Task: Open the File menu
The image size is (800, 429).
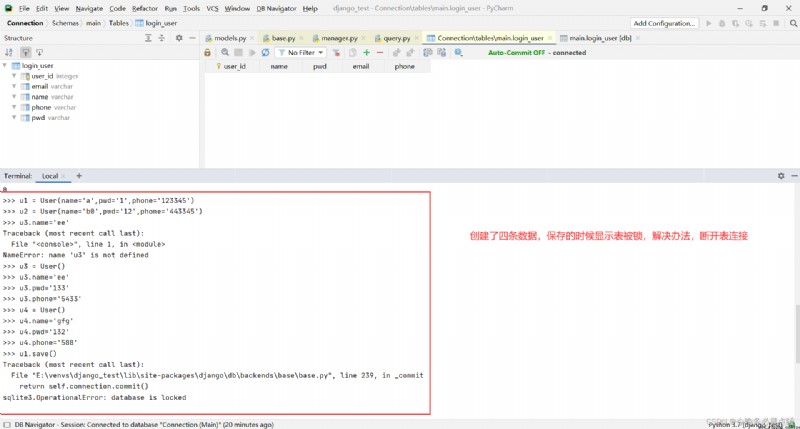Action: point(24,8)
